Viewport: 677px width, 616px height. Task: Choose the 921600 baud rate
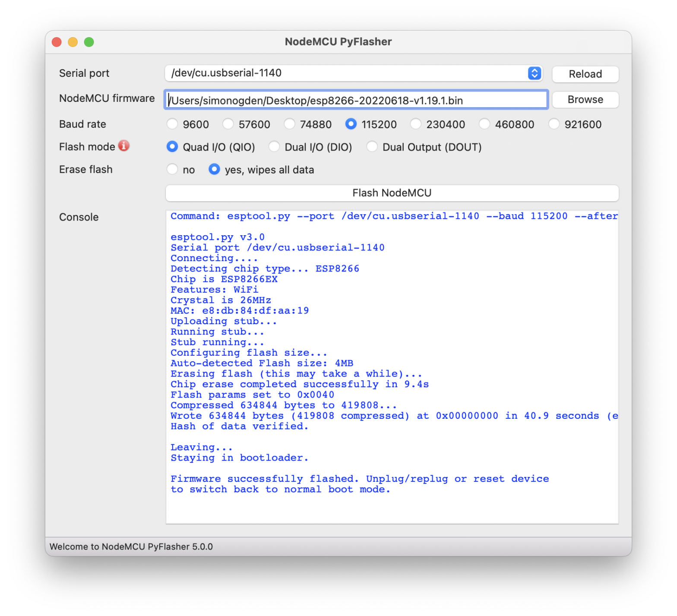pos(554,124)
